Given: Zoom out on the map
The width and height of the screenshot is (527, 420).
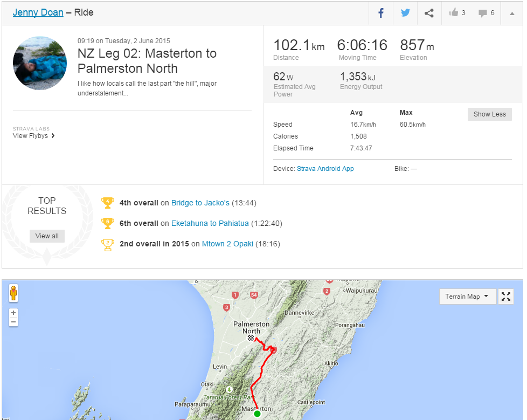Looking at the screenshot, I should tap(13, 322).
